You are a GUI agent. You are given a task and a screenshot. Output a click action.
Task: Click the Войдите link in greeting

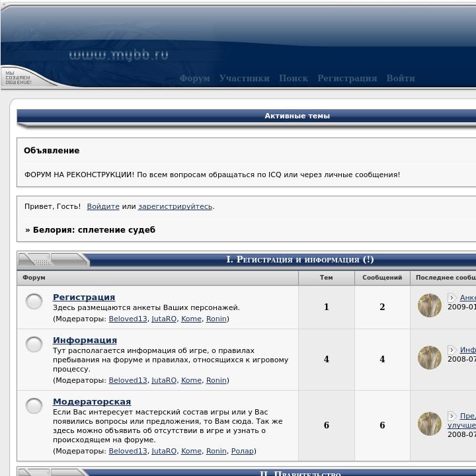coord(103,206)
